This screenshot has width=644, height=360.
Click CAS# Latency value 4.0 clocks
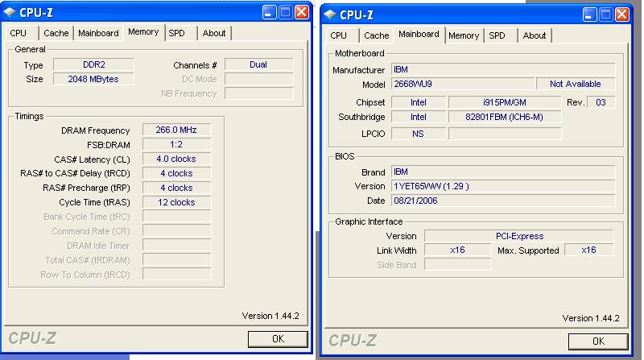(x=176, y=159)
